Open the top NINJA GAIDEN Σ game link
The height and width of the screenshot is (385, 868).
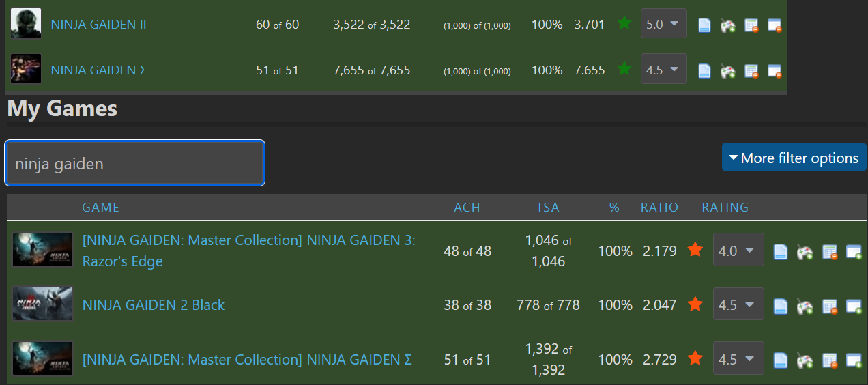[98, 70]
